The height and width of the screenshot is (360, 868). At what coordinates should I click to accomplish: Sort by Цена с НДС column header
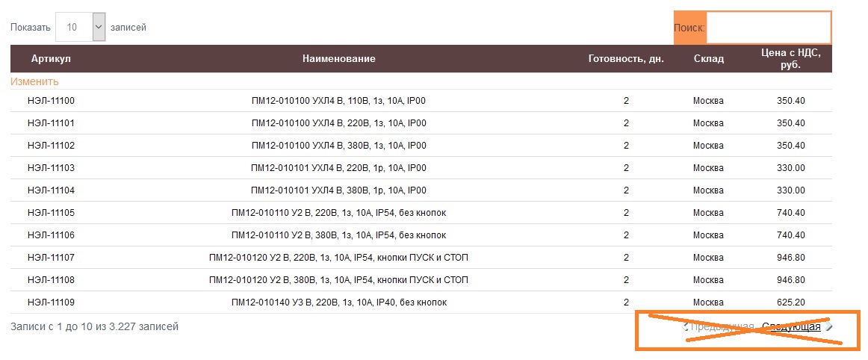(x=790, y=59)
